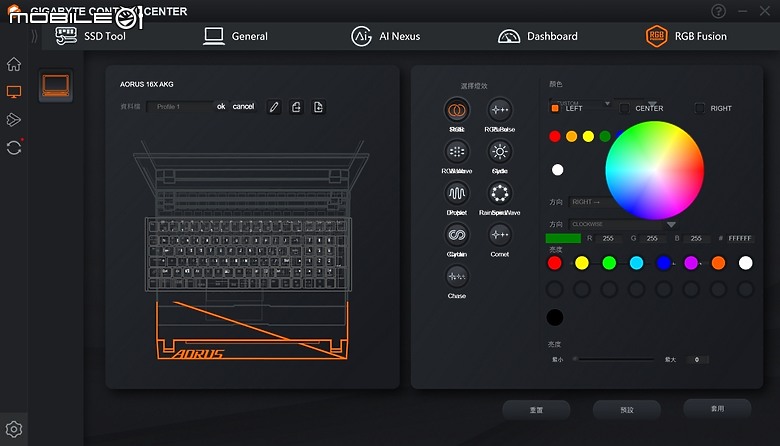This screenshot has width=780, height=446.
Task: Select the overlapping-circles effect icon
Action: (x=457, y=110)
